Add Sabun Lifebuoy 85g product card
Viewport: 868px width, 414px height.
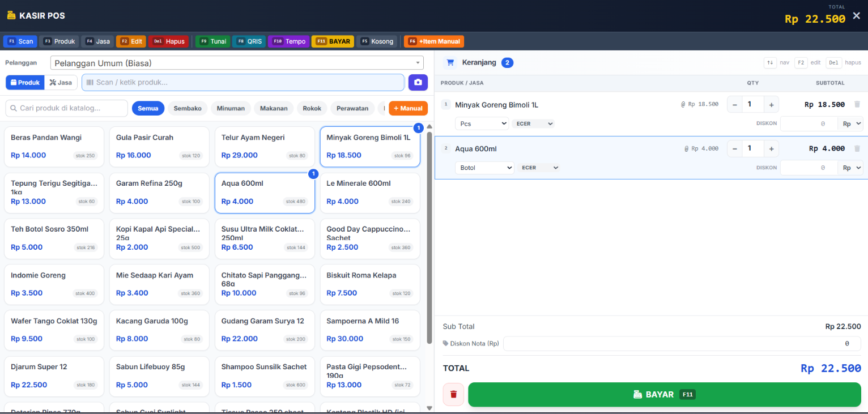(x=159, y=376)
